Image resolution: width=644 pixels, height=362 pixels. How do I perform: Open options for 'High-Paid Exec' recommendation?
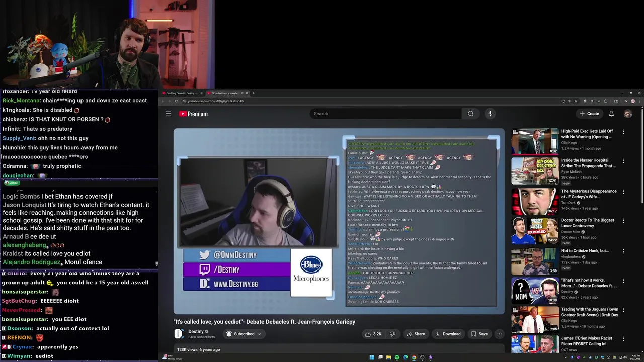[x=623, y=132]
